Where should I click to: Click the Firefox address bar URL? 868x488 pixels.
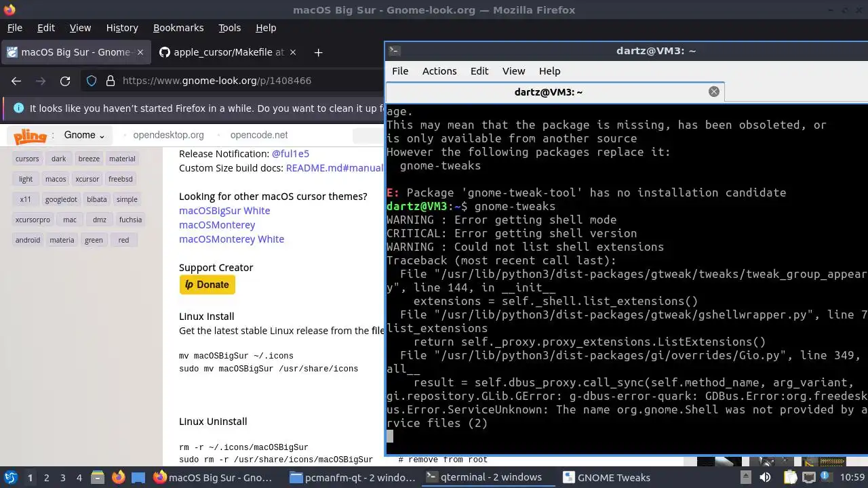[217, 81]
